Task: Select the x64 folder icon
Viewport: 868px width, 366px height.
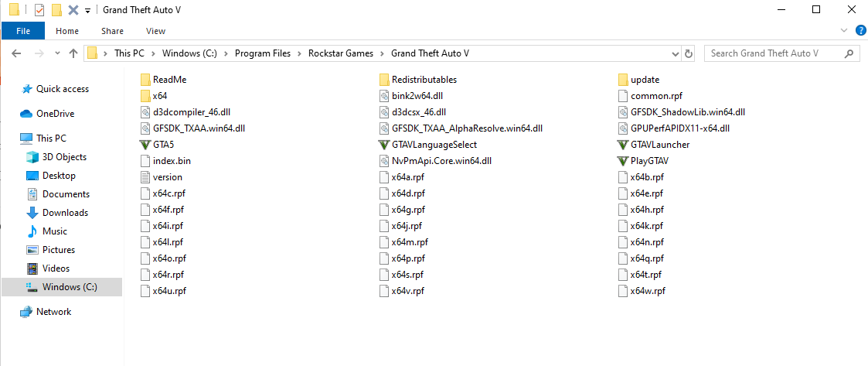Action: coord(145,96)
